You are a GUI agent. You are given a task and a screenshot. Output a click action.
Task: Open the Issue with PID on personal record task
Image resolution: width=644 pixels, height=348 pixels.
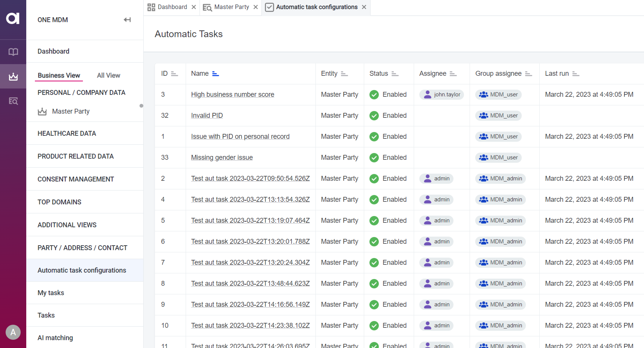[240, 136]
